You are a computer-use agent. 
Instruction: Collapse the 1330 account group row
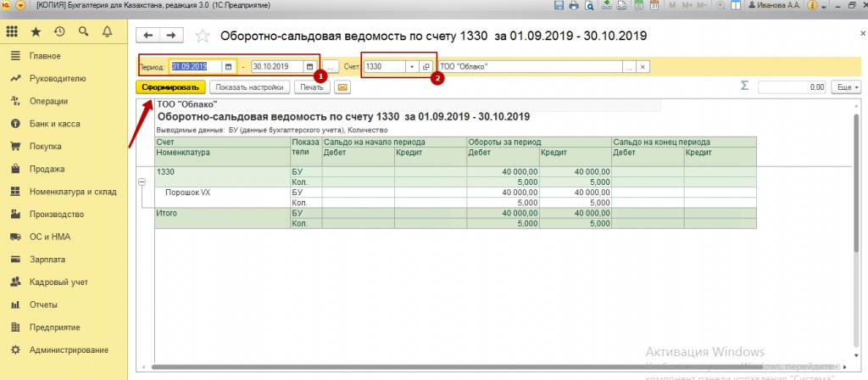coord(142,182)
